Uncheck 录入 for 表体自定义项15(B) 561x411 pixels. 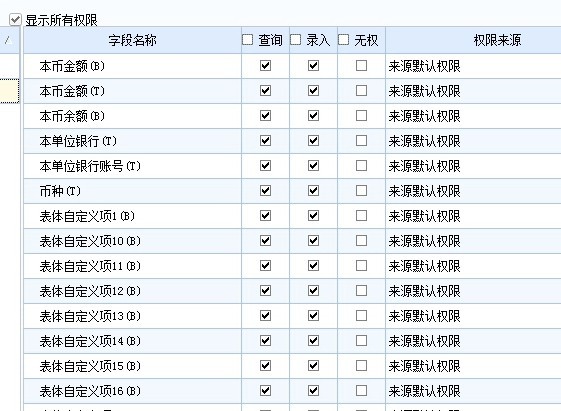click(313, 366)
